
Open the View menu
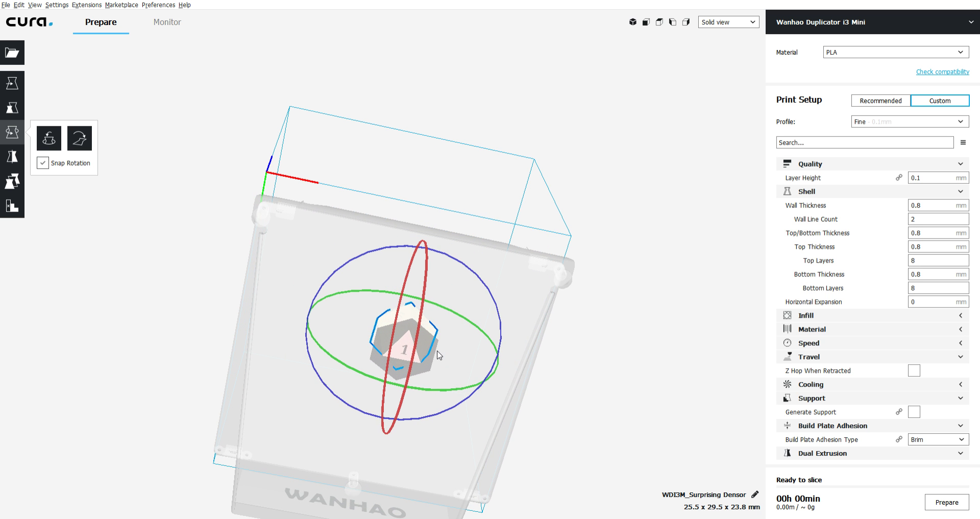click(x=35, y=5)
